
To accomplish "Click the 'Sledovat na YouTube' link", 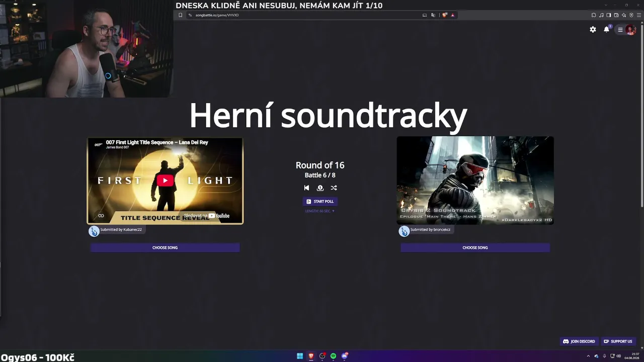I will coord(206,216).
